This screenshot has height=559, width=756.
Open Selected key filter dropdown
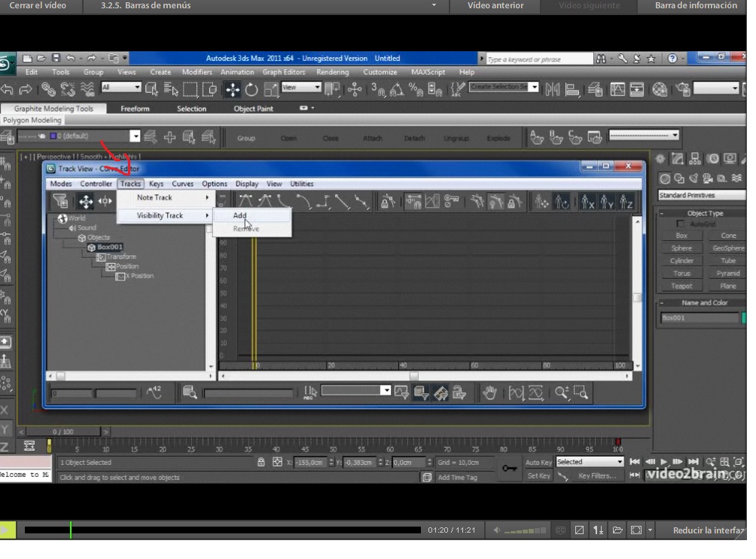click(590, 462)
